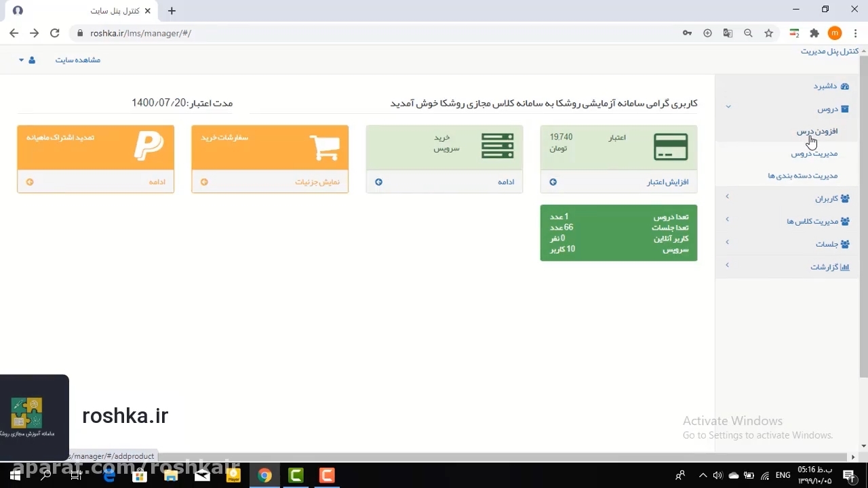Open the Chrome extensions puzzle icon
Viewport: 868px width, 488px height.
pos(814,33)
